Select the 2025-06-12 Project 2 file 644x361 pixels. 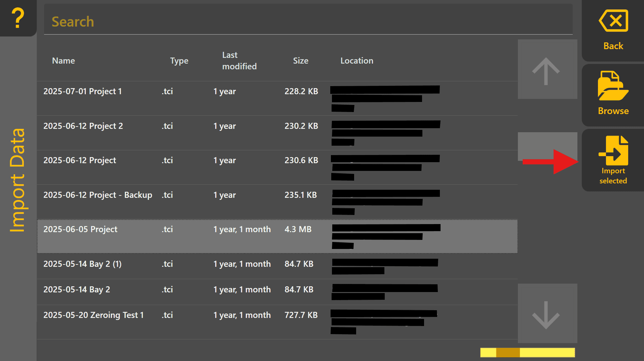277,133
